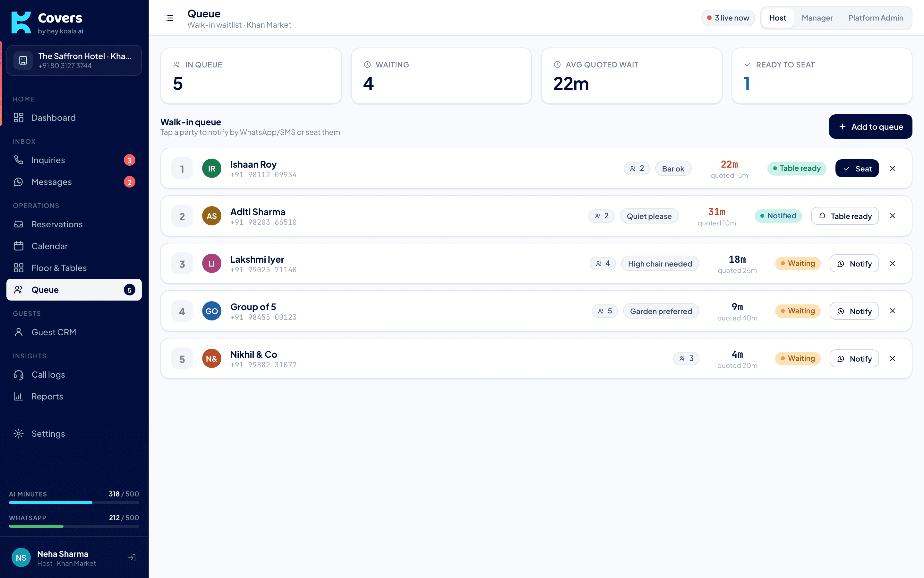
Task: Click the In Queue stat card
Action: pyautogui.click(x=251, y=76)
